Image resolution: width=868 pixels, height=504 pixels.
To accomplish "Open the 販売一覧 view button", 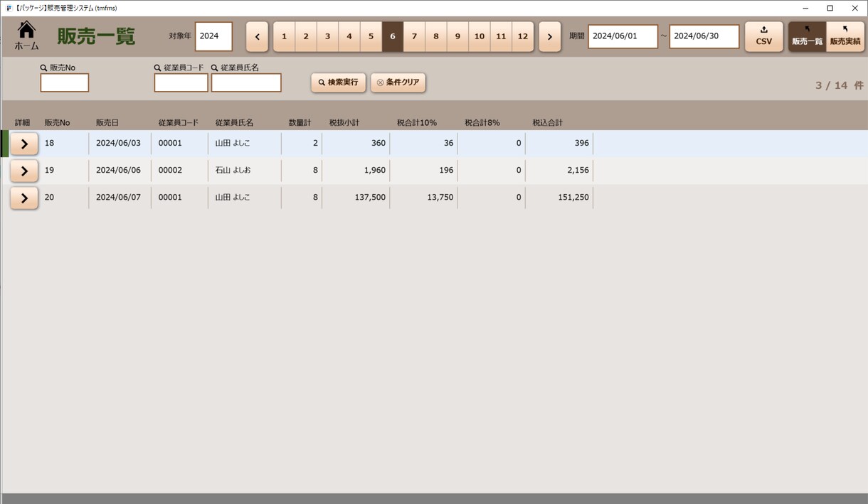I will tap(807, 36).
